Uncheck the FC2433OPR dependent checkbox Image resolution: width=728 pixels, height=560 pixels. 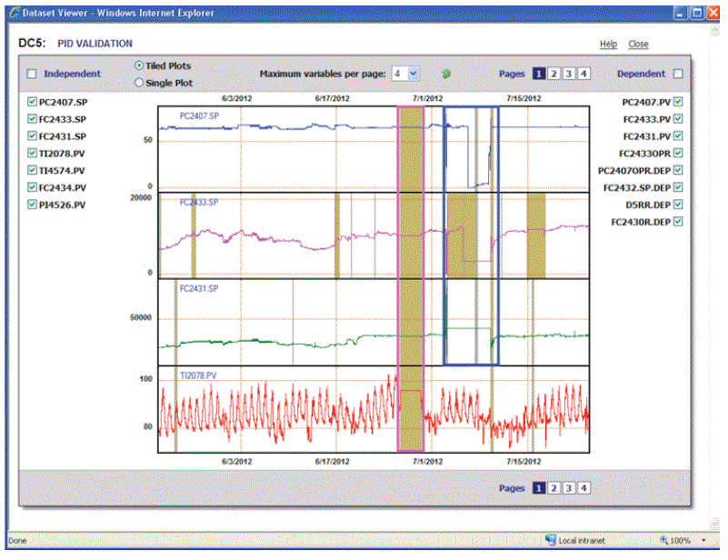pos(678,154)
